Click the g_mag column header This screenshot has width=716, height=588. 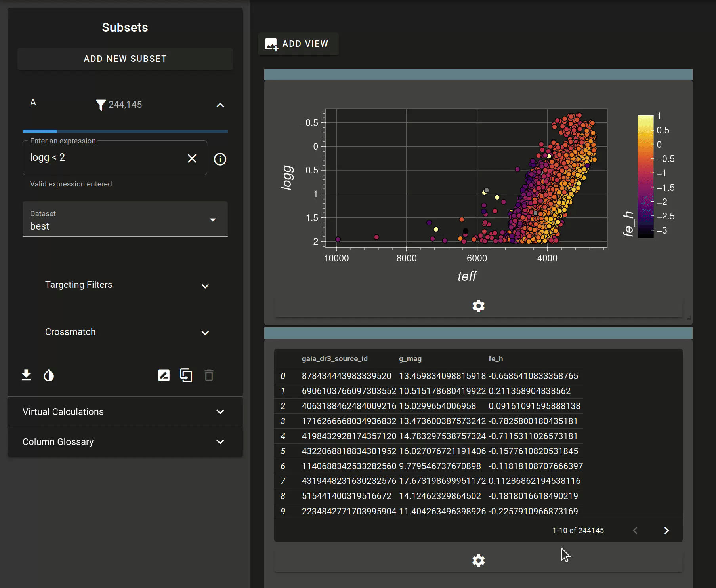pos(410,359)
